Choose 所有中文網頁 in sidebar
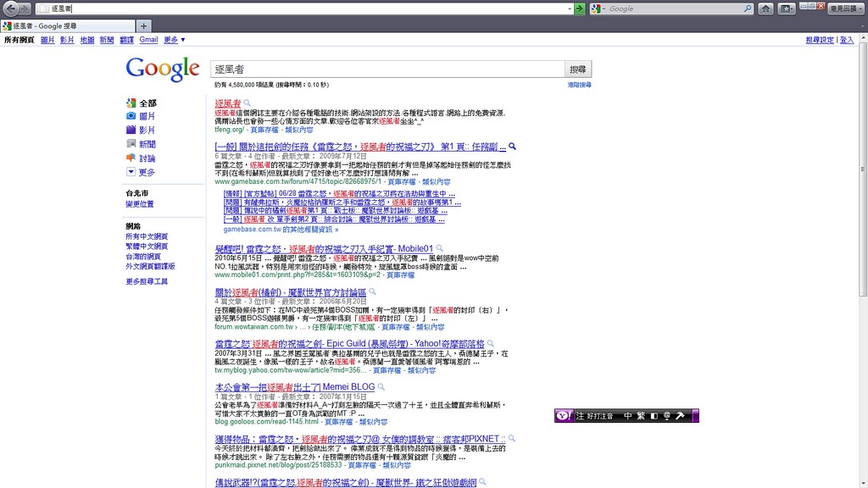 (x=147, y=236)
